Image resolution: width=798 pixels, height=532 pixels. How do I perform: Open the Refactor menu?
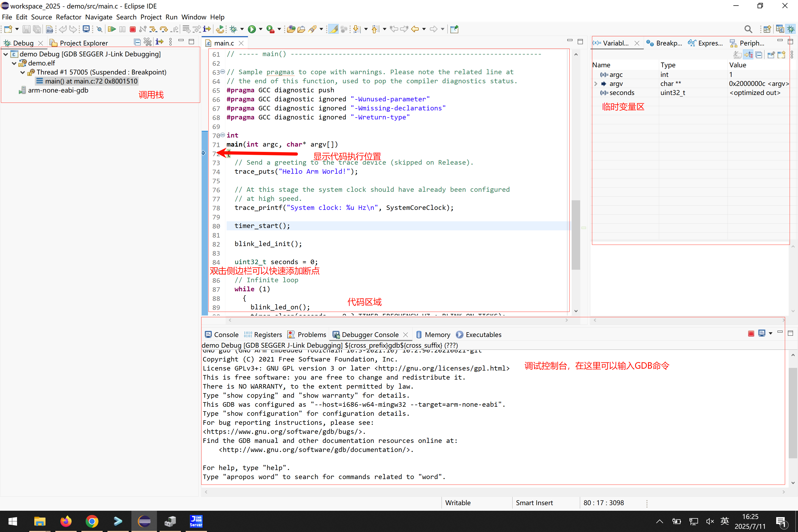[69, 17]
